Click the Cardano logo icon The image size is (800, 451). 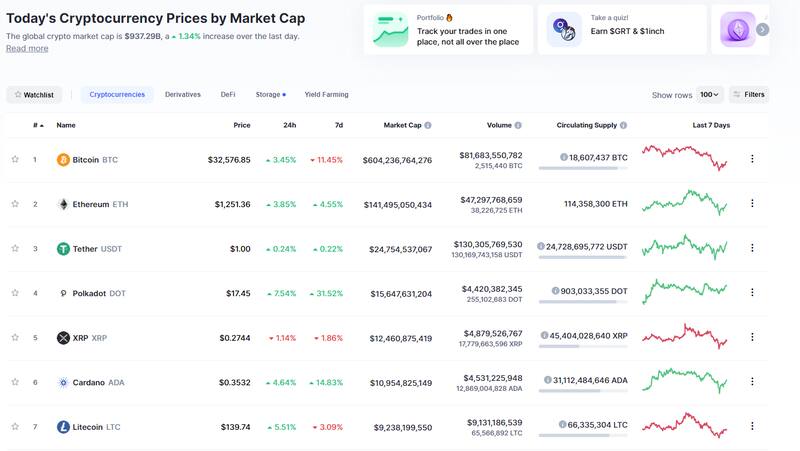(x=63, y=382)
